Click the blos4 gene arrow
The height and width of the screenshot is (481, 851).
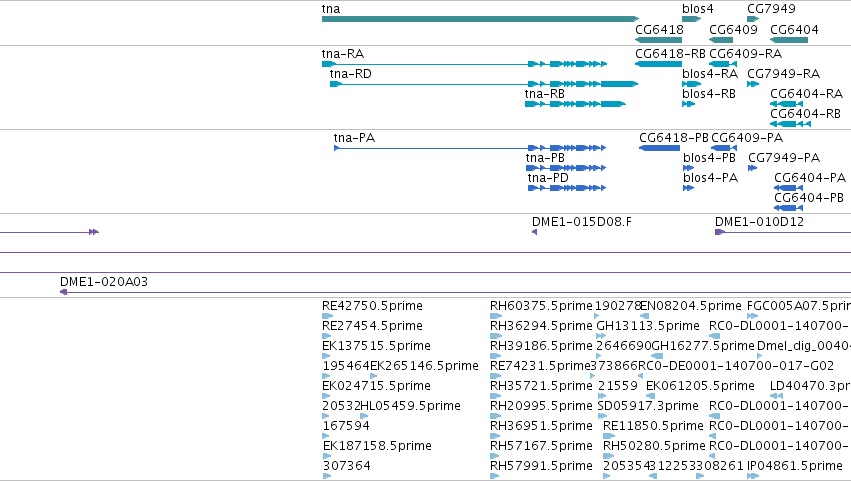pyautogui.click(x=691, y=19)
